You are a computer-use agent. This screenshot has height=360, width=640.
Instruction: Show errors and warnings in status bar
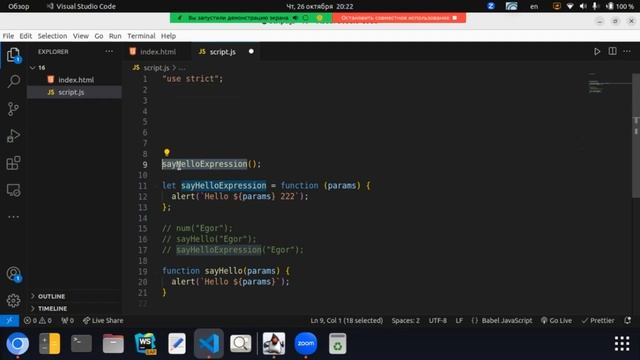pos(38,320)
